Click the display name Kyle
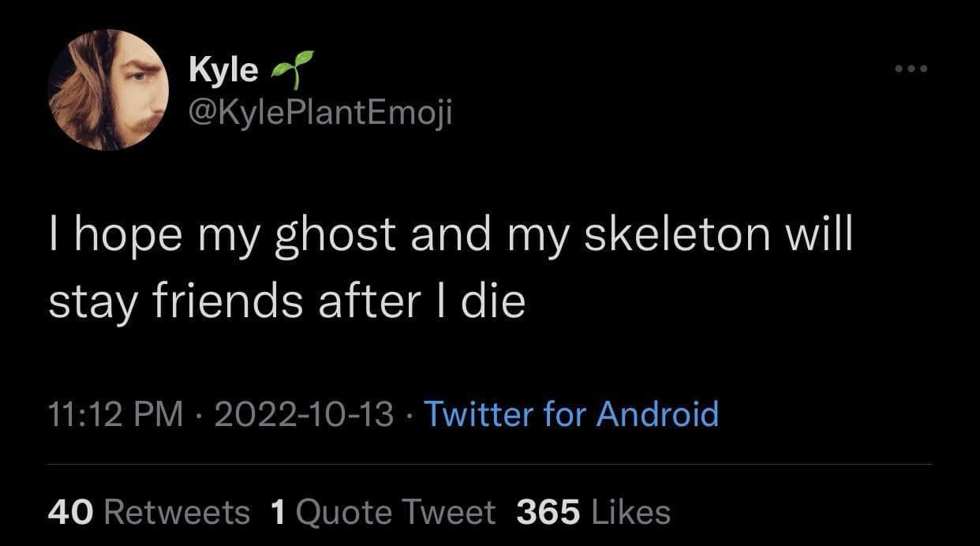 pos(223,70)
